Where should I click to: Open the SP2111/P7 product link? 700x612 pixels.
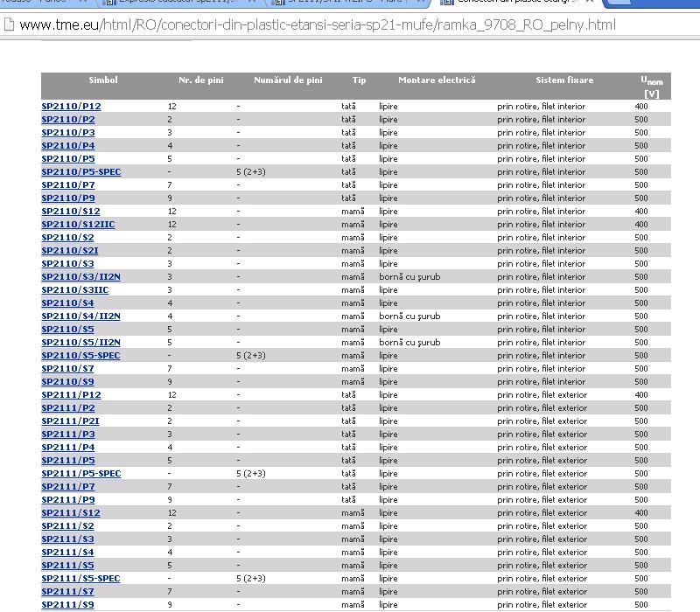(68, 487)
